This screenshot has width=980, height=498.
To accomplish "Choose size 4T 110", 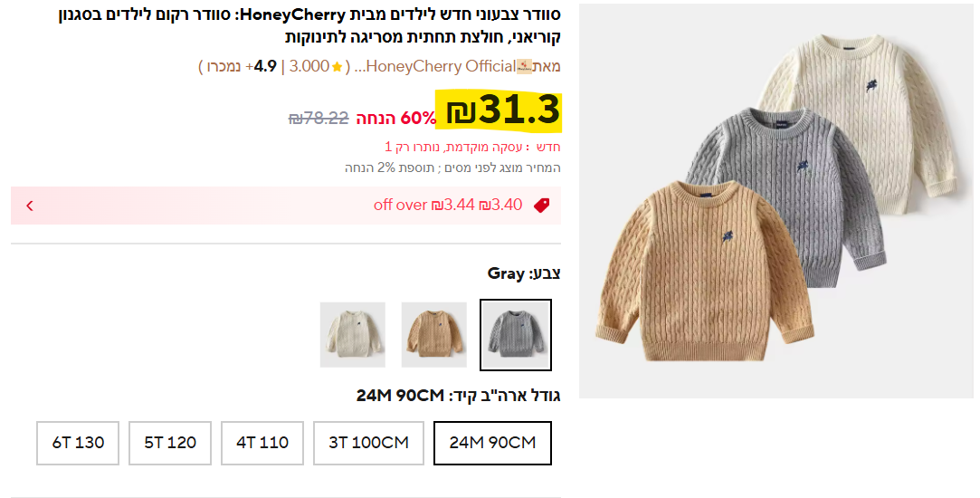I will 262,443.
